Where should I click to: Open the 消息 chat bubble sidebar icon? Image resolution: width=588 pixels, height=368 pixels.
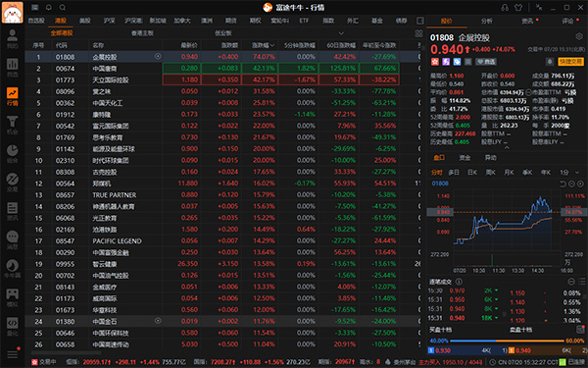pos(12,240)
